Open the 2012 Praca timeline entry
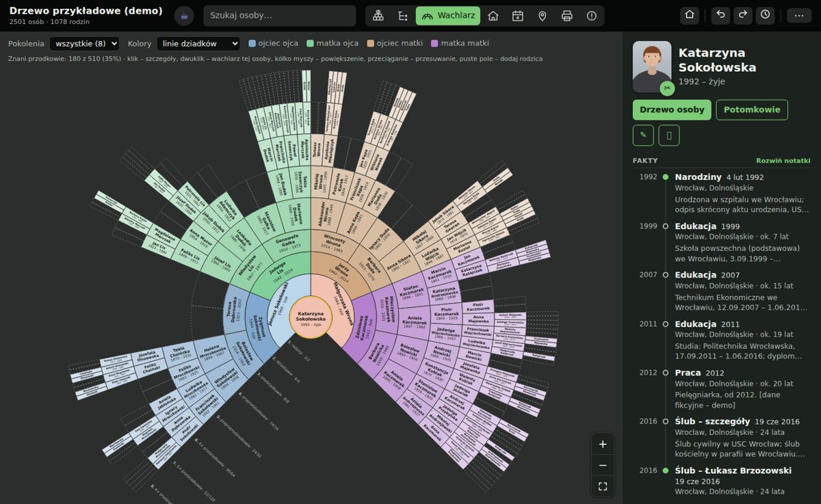Image resolution: width=821 pixels, height=504 pixels. 721,390
